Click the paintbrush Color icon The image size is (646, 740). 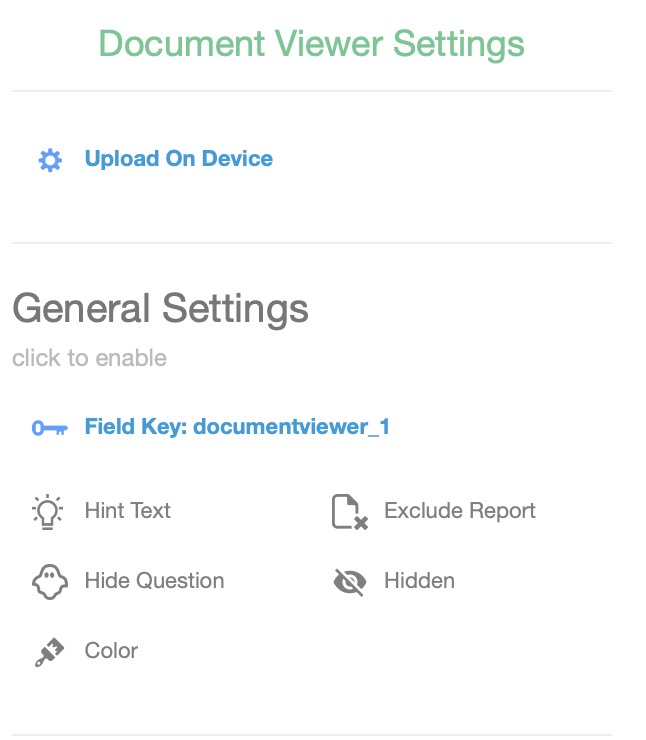tap(48, 652)
